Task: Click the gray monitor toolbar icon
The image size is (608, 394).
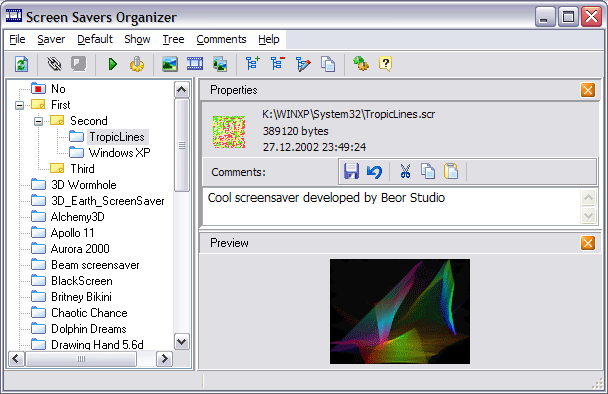Action: [79, 64]
